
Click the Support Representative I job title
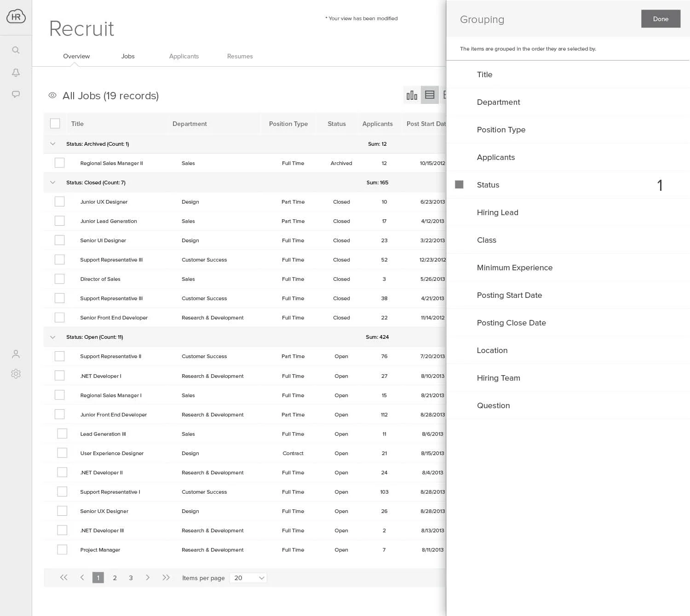coord(110,492)
